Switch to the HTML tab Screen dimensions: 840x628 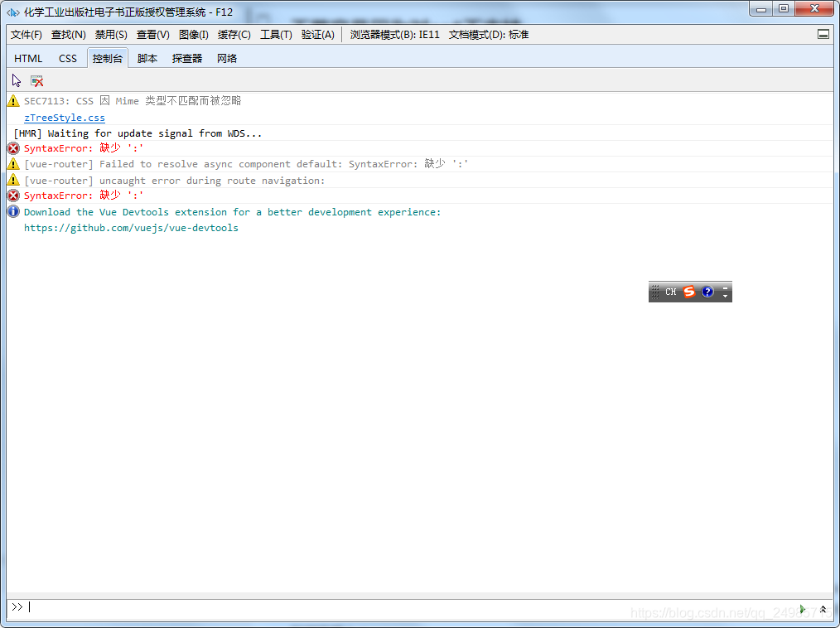coord(28,58)
